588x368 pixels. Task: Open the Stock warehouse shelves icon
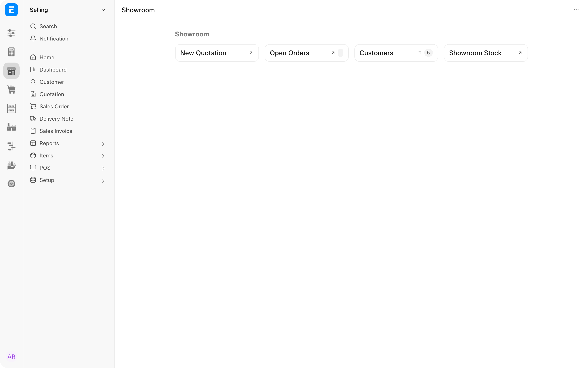click(11, 108)
